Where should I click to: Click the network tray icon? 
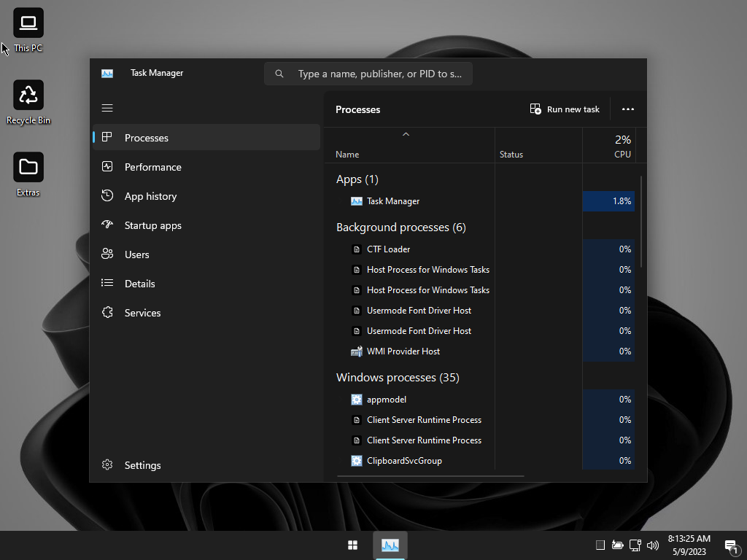635,545
